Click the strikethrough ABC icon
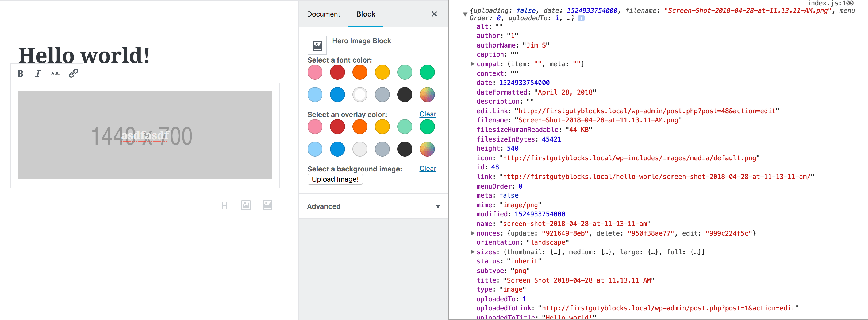868x320 pixels. point(55,73)
